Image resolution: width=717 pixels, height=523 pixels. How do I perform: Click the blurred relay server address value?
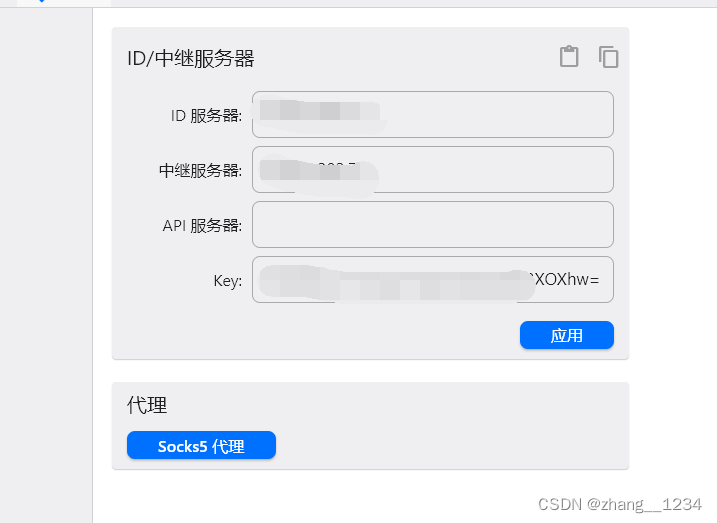point(319,171)
